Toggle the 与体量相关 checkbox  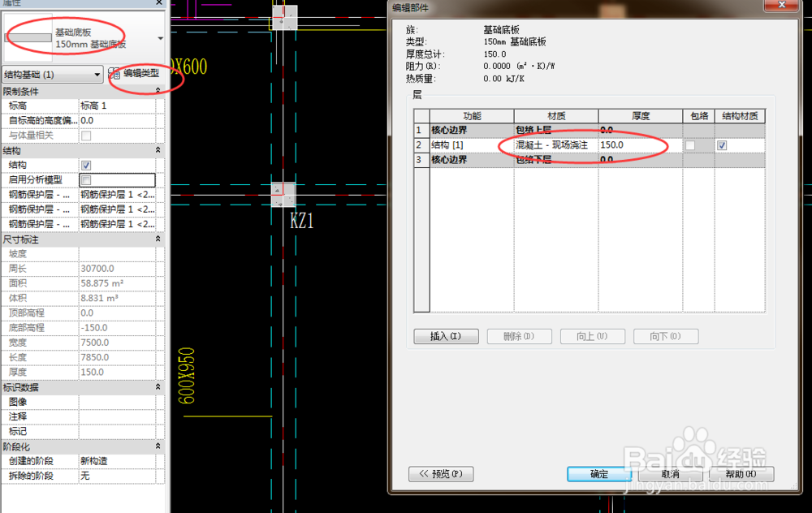coord(86,135)
